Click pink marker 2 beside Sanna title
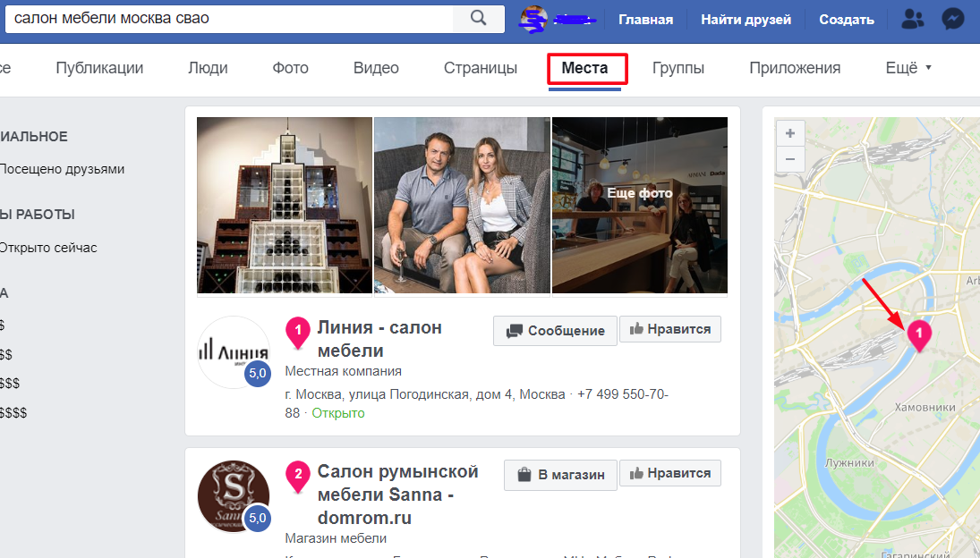Viewport: 980px width, 558px height. [298, 477]
